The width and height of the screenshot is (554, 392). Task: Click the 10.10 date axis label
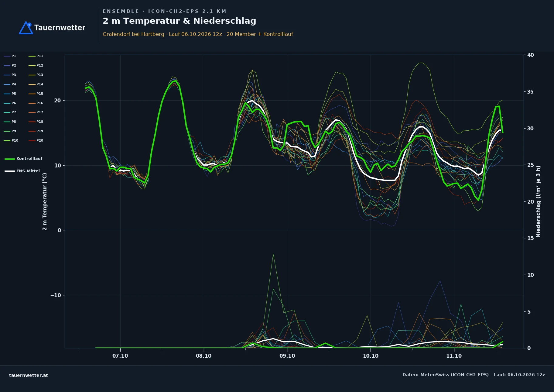[x=371, y=356]
